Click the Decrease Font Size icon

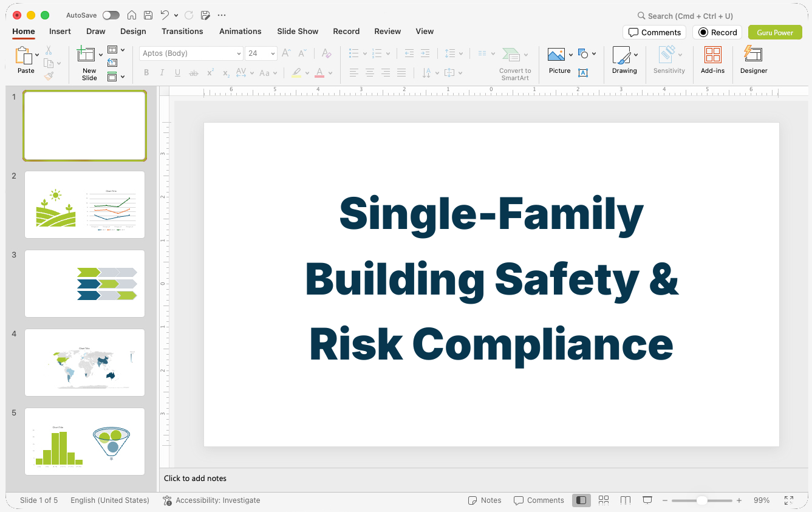tap(302, 53)
